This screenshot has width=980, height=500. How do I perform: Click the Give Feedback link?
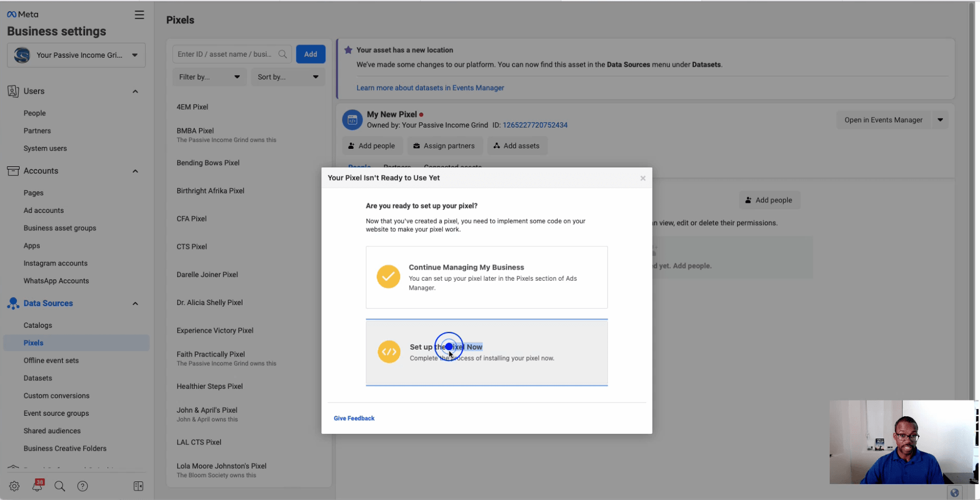[x=354, y=418]
